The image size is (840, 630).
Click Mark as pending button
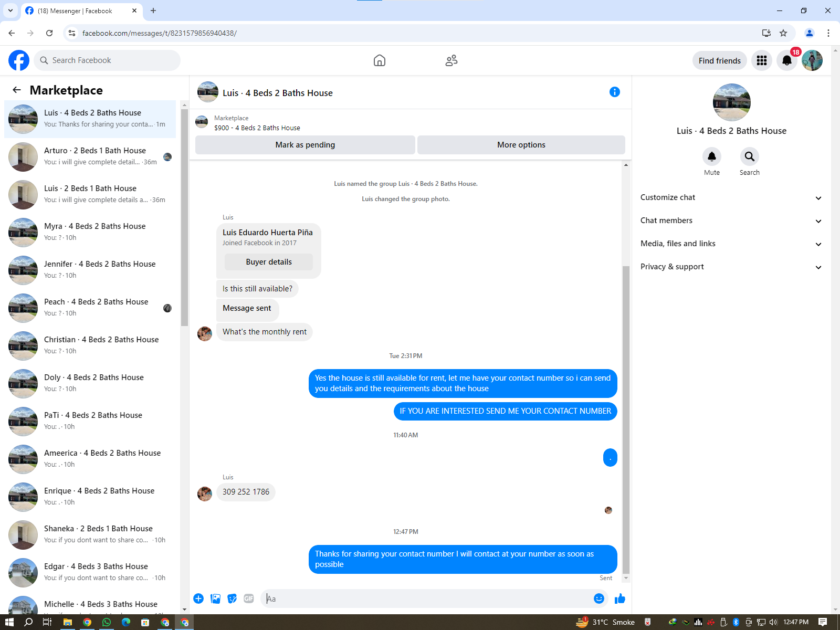coord(305,145)
